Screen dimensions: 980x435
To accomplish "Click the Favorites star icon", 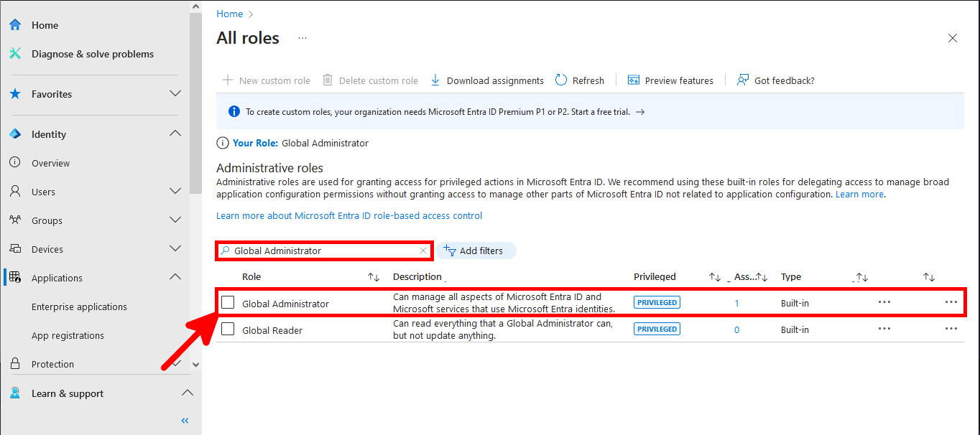I will (14, 93).
